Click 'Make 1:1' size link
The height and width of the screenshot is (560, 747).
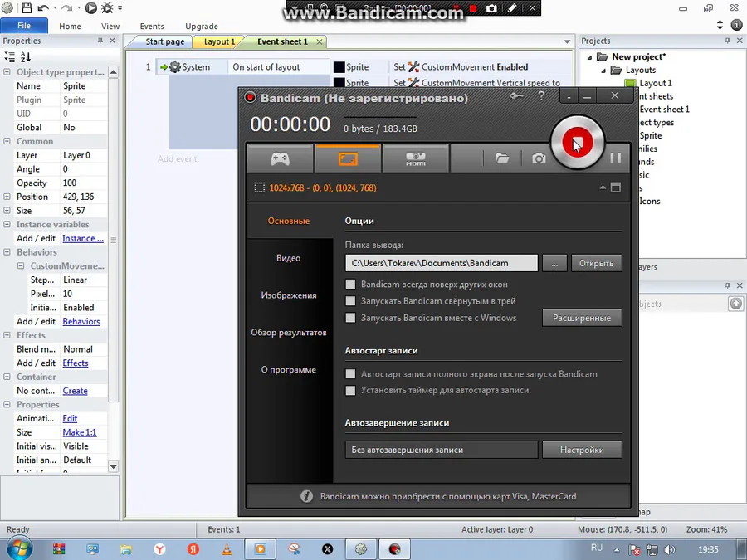pyautogui.click(x=80, y=432)
